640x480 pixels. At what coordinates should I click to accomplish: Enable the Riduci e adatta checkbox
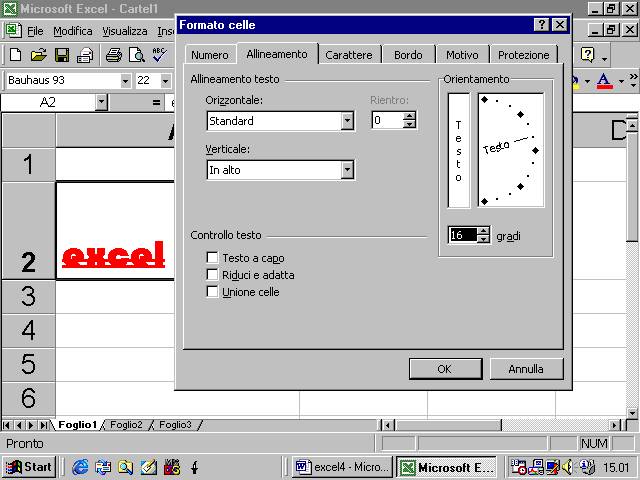tap(212, 274)
